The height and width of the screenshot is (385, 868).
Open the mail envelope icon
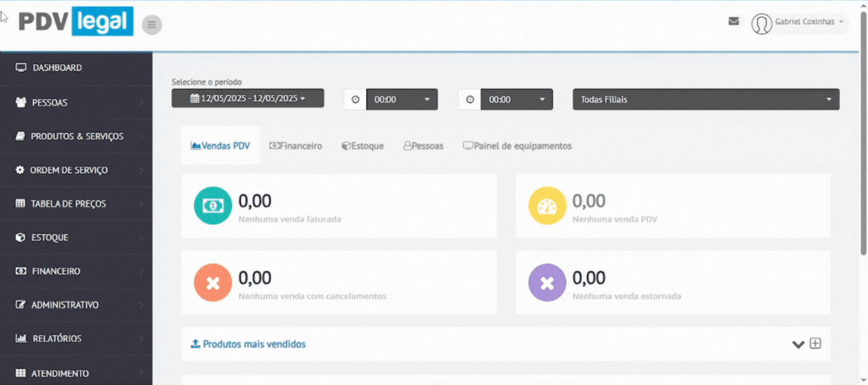click(x=733, y=21)
